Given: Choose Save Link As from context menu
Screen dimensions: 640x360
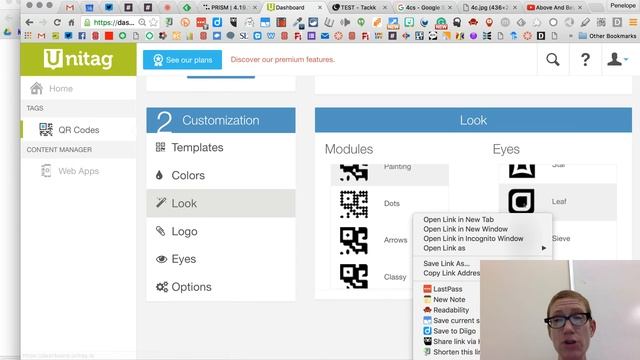Looking at the screenshot, I should 446,264.
